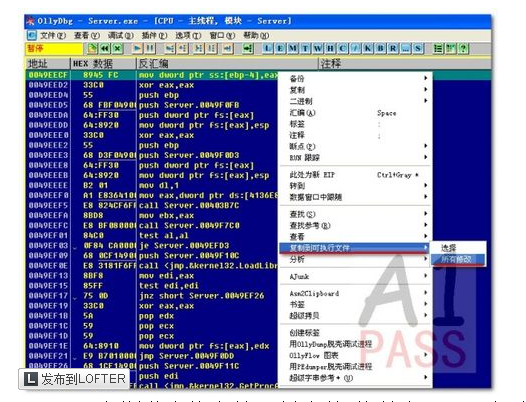Open the Log window with L button

point(267,49)
